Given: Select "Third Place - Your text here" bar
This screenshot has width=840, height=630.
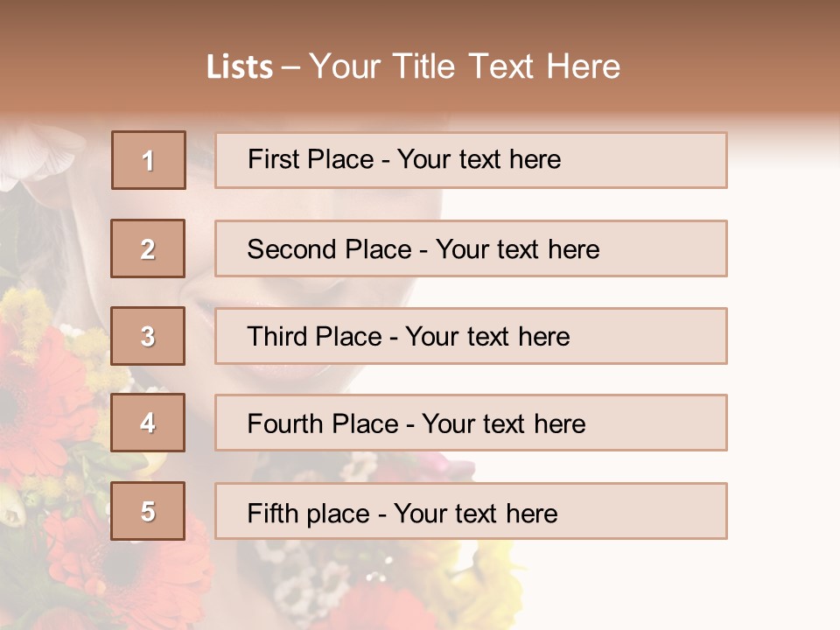Looking at the screenshot, I should point(471,336).
